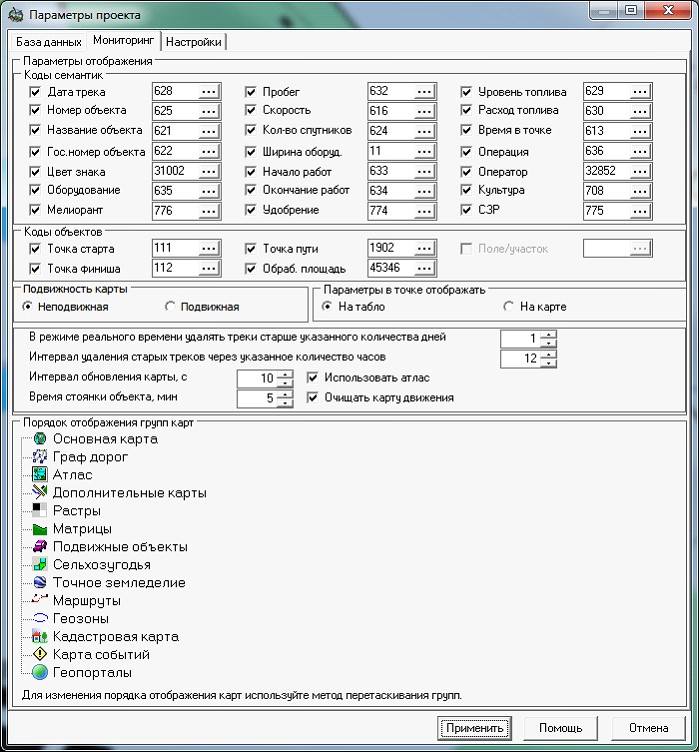The image size is (699, 752).
Task: Select the Матрицы green icon
Action: tap(40, 529)
